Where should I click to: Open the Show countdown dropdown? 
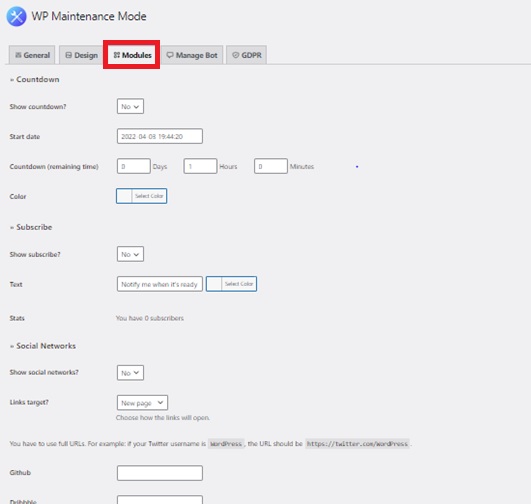130,106
